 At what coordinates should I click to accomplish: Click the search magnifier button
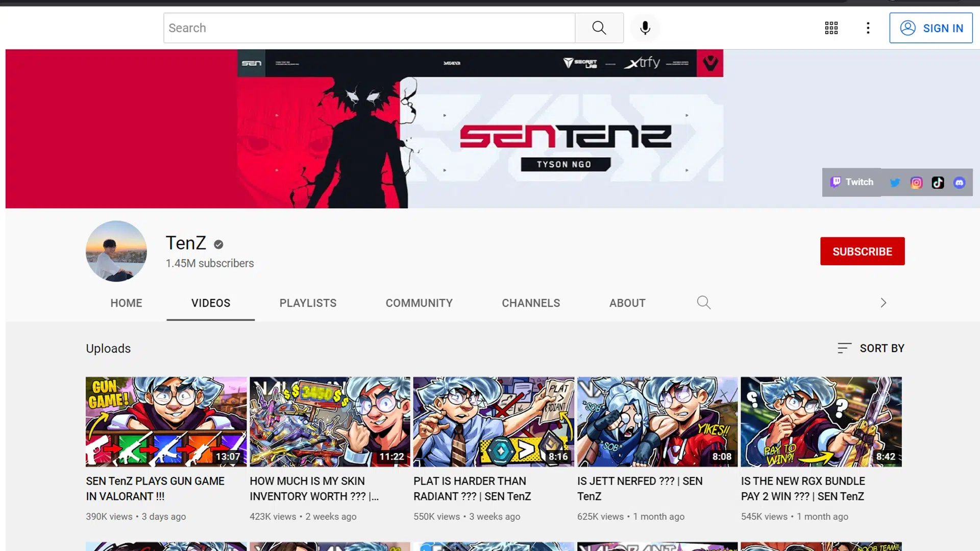(x=599, y=28)
